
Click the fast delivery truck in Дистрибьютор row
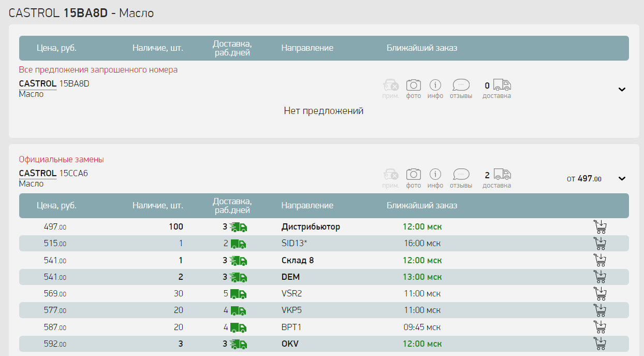tap(239, 227)
